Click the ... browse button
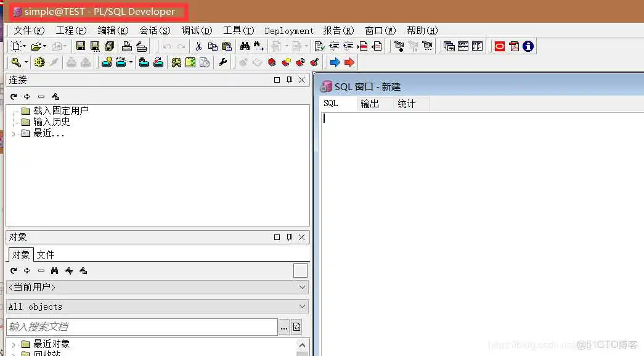This screenshot has height=356, width=644. 284,326
